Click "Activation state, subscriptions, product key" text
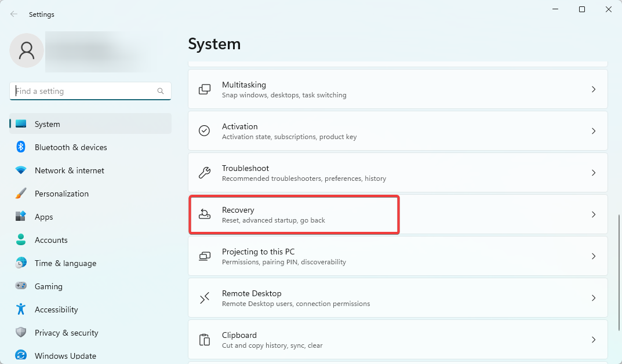622x364 pixels. click(x=289, y=137)
